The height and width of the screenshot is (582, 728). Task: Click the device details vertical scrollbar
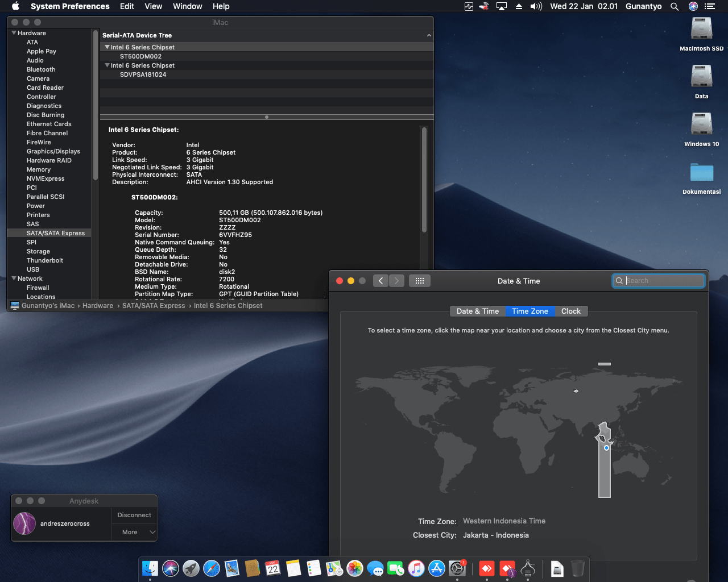424,180
